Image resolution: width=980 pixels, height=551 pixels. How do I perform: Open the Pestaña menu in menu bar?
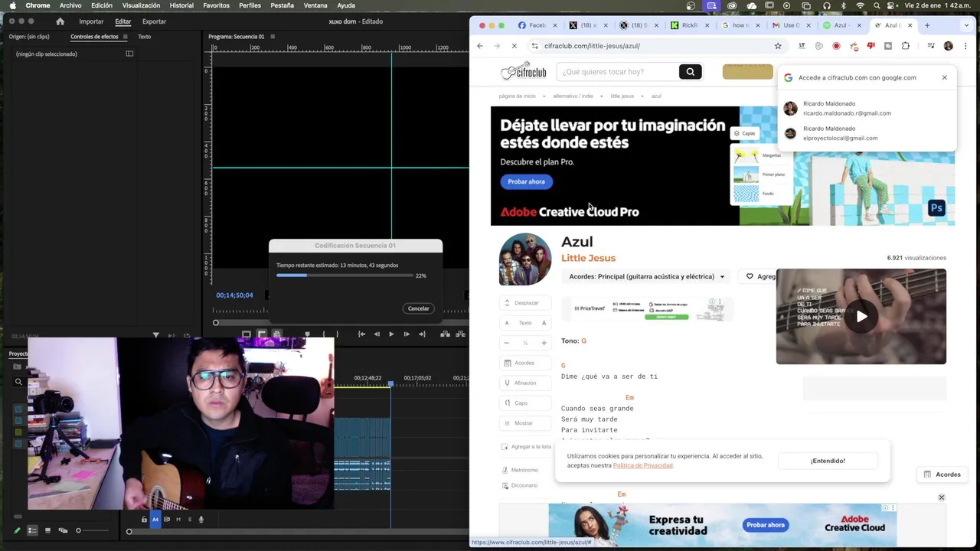tap(282, 5)
